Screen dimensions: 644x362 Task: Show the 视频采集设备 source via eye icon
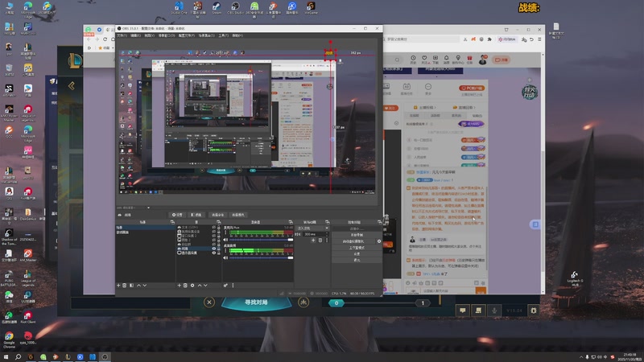click(213, 232)
